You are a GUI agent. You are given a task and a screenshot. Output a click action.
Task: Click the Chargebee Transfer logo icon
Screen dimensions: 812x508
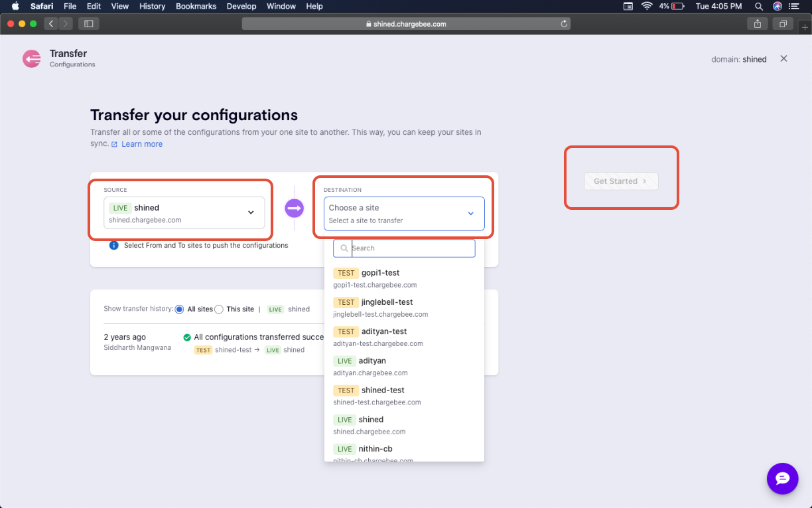pyautogui.click(x=31, y=58)
